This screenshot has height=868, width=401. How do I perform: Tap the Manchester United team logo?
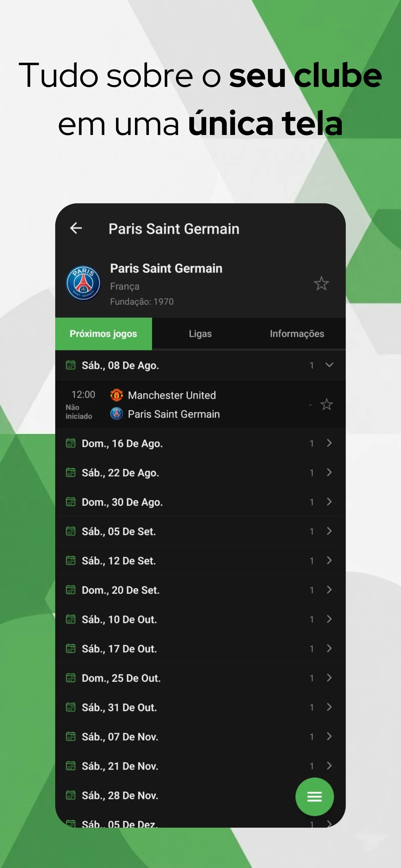(x=117, y=395)
